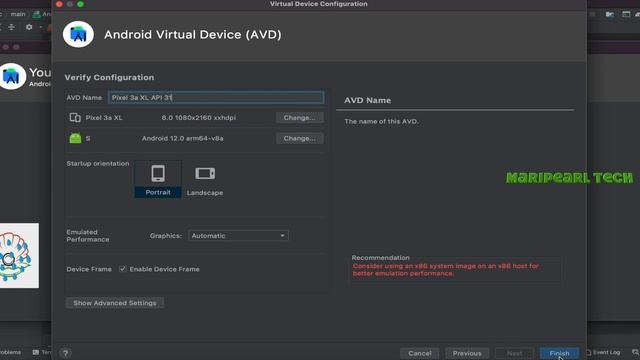Click the 'Android 12.0 arm64-v8a' text
Screen dimensions: 640x360
pyautogui.click(x=182, y=138)
